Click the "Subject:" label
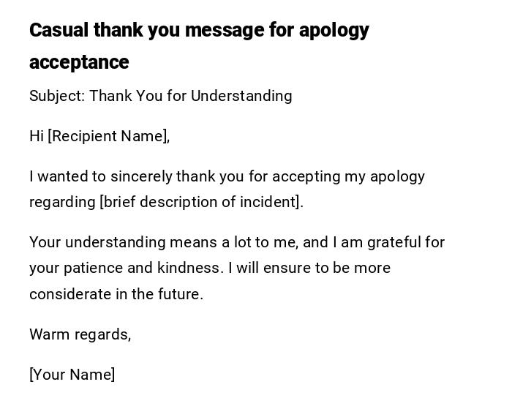The image size is (512, 420). [x=56, y=96]
